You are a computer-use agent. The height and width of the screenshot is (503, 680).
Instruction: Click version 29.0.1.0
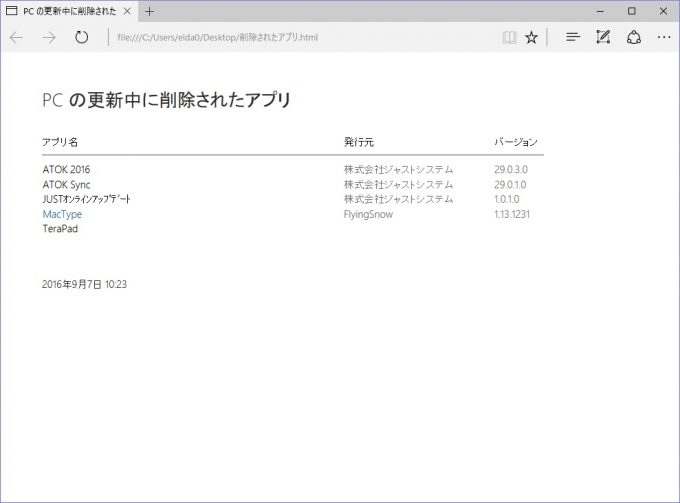(510, 185)
